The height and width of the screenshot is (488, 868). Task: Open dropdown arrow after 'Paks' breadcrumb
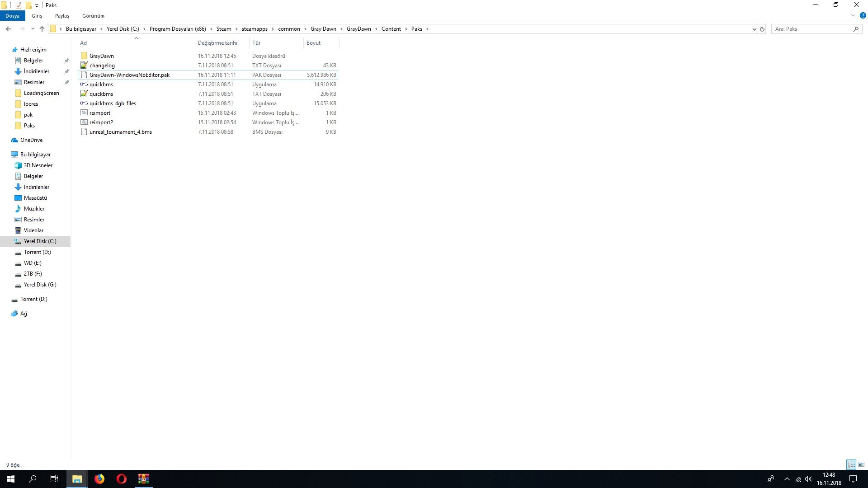[x=427, y=29]
